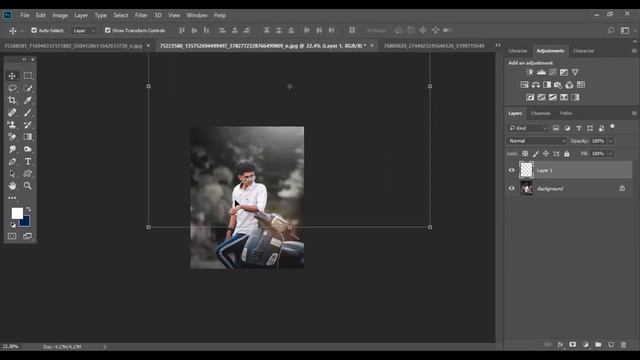Select the Spot Healing Brush tool
Screen dimensions: 640x360
(12, 113)
